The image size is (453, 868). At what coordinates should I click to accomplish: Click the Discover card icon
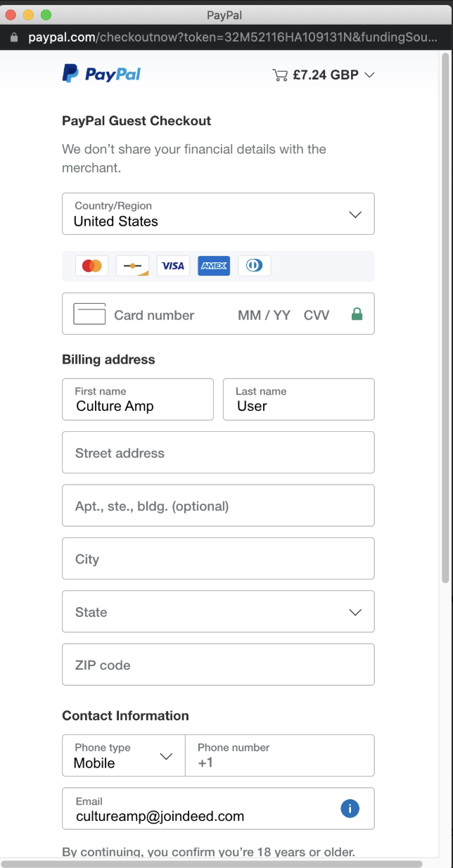[x=132, y=266]
